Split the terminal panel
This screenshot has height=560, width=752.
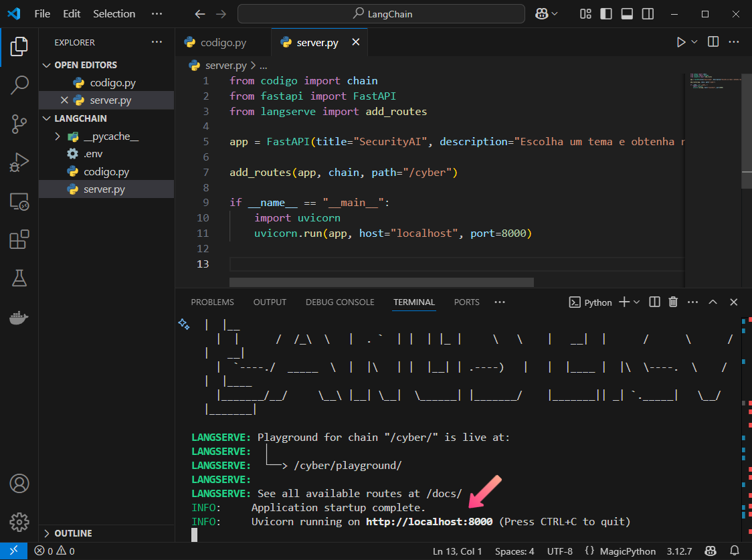coord(654,302)
